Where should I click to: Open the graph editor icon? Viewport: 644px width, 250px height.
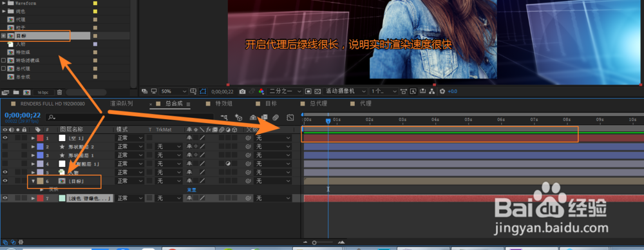(x=290, y=117)
